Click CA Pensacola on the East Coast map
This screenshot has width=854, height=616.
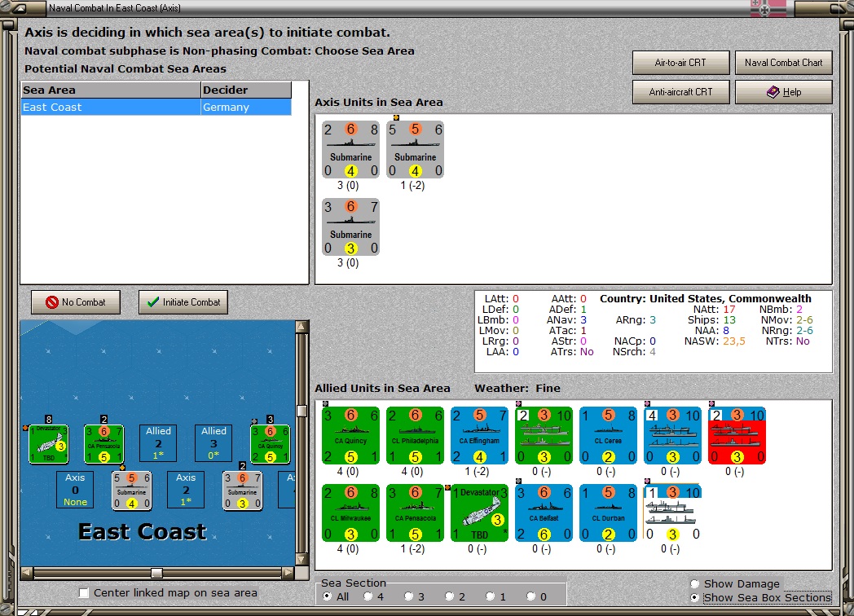(x=104, y=444)
